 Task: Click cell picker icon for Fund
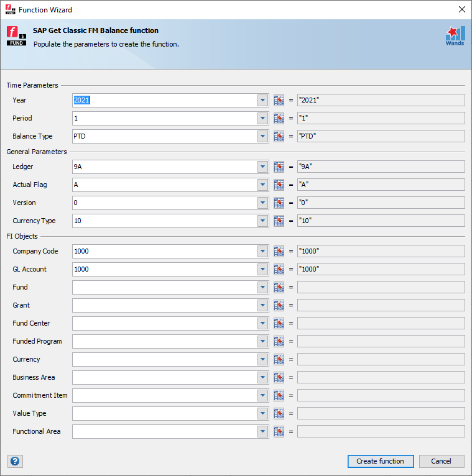279,287
